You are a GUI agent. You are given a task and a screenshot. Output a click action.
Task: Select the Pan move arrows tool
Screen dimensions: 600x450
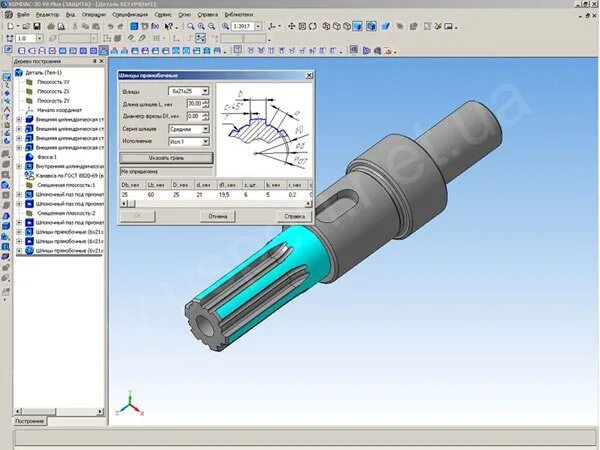coord(292,26)
